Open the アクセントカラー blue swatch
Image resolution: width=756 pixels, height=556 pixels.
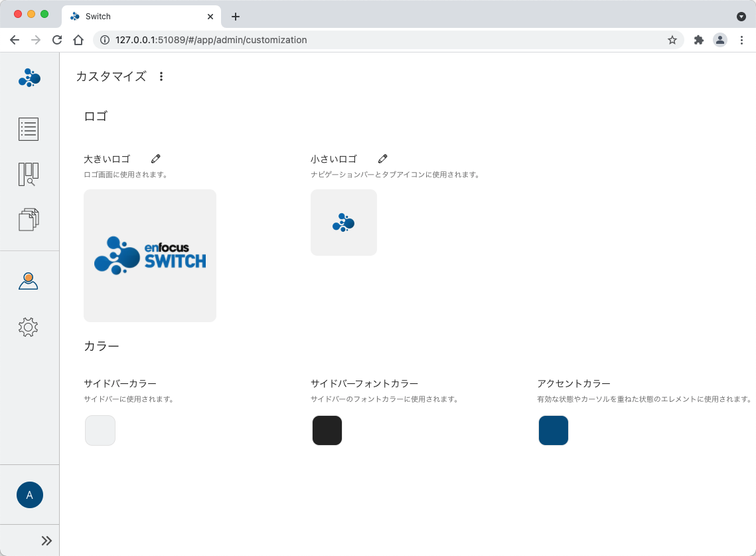554,430
